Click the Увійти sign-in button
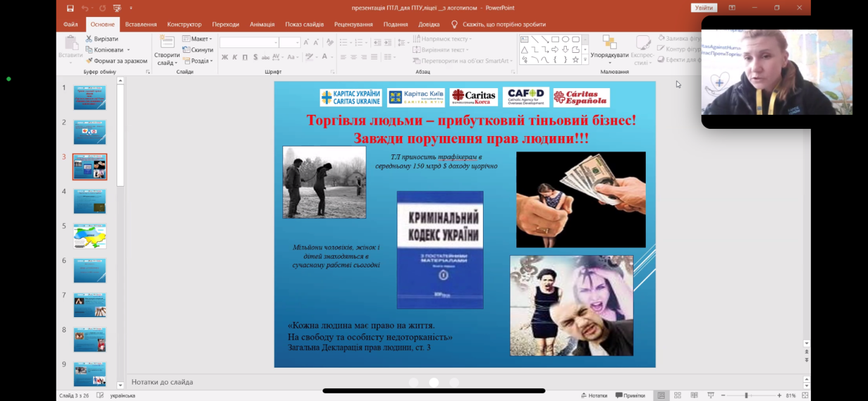The image size is (868, 401). pos(704,8)
